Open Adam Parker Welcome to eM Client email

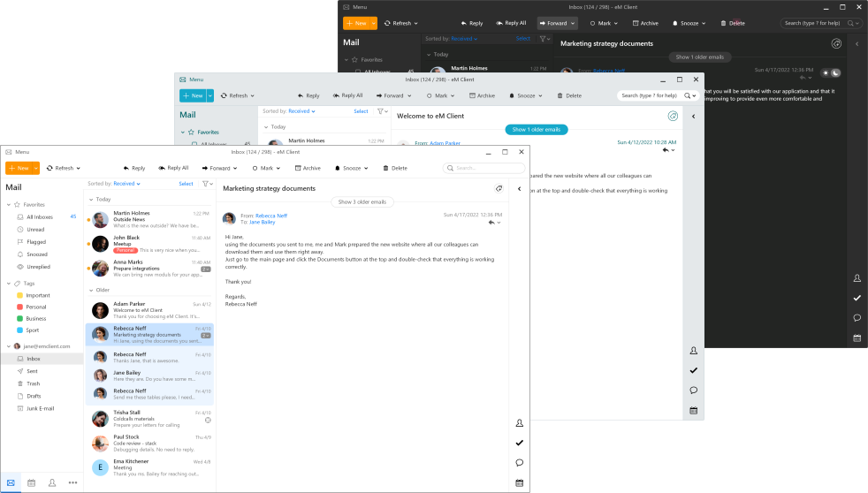pyautogui.click(x=149, y=310)
